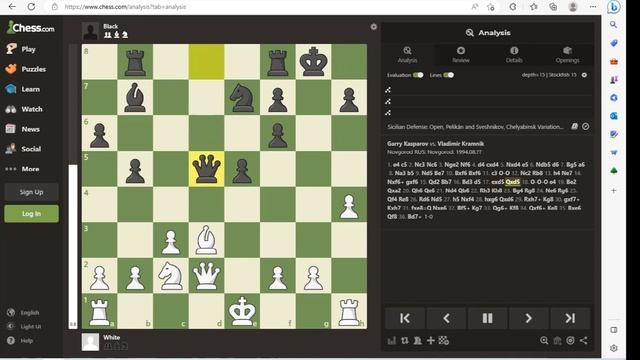Open browser ellipsis settings menu
Viewport: 640px width, 360px height.
click(593, 7)
